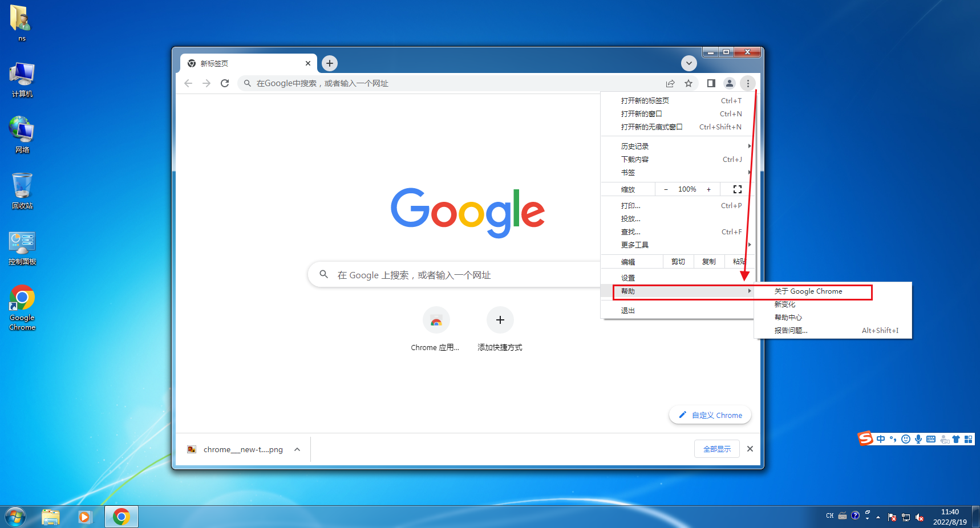980x528 pixels.
Task: Select 下载内容 menu item
Action: (x=678, y=160)
